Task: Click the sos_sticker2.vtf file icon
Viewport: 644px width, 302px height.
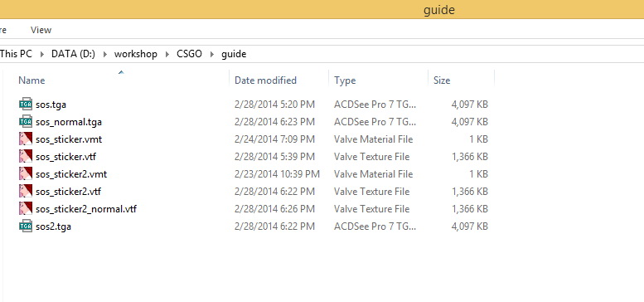Action: click(x=26, y=191)
